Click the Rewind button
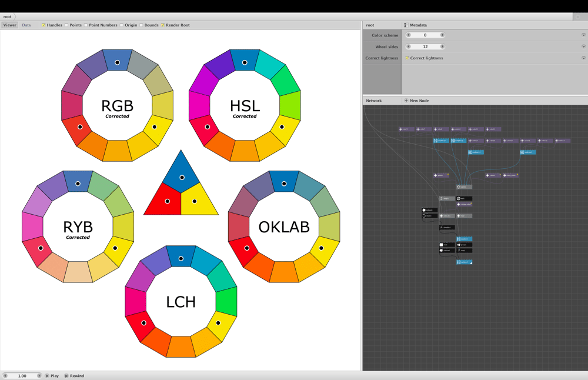The image size is (588, 380). pos(74,375)
